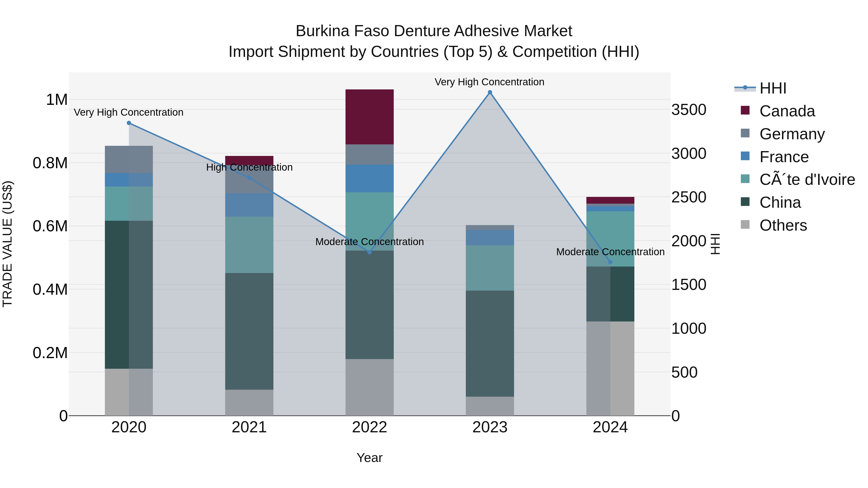Click the HHI data point for 2020
The image size is (868, 488).
click(129, 123)
